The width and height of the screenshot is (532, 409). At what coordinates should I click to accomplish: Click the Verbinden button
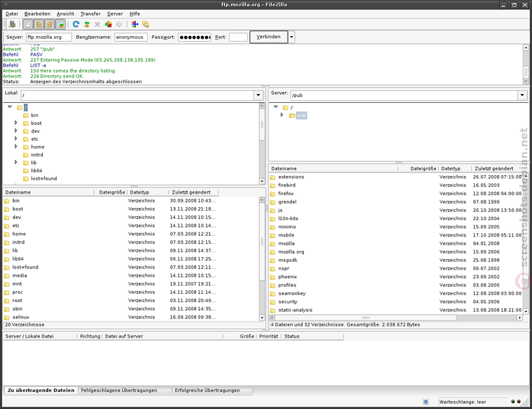[x=268, y=37]
